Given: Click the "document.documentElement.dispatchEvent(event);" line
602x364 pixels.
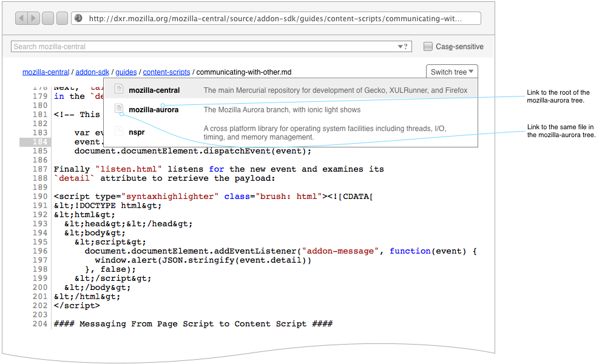Looking at the screenshot, I should point(193,151).
